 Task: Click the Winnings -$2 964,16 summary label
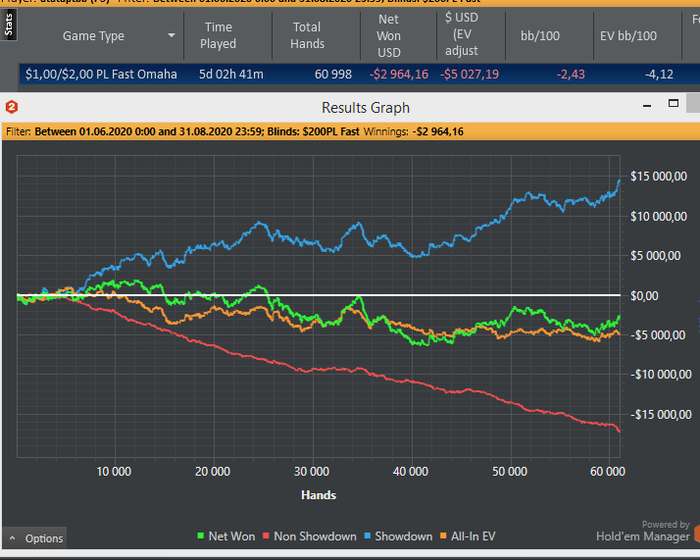point(413,132)
